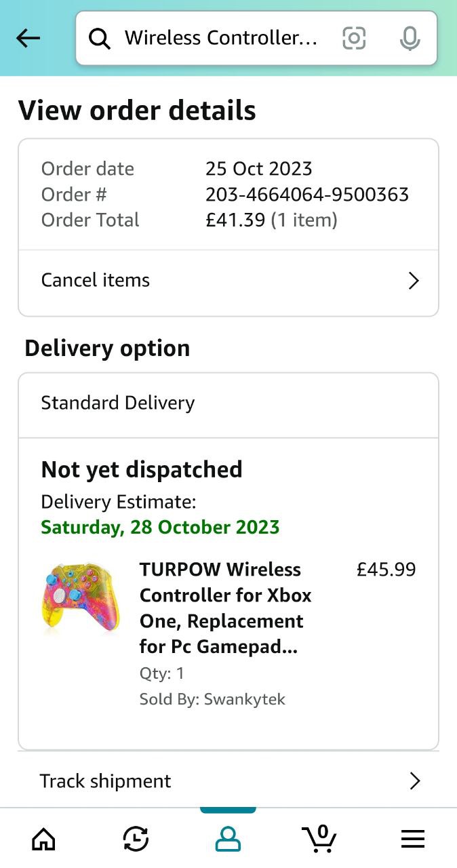Open buy again history icon
This screenshot has width=457, height=868.
pyautogui.click(x=136, y=840)
